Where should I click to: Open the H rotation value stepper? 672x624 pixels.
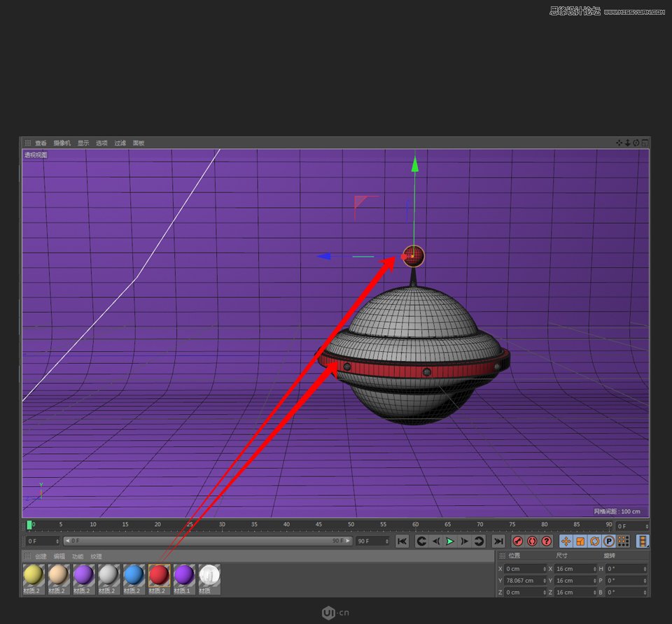645,568
